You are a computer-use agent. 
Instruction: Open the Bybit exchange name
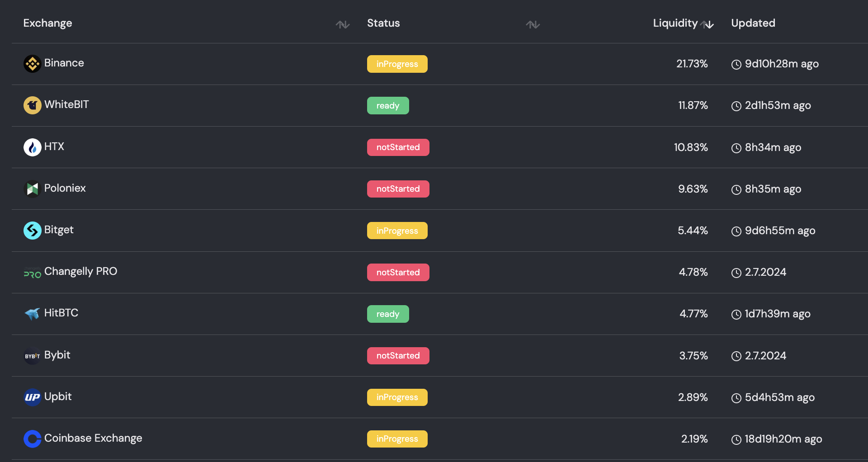pos(57,355)
